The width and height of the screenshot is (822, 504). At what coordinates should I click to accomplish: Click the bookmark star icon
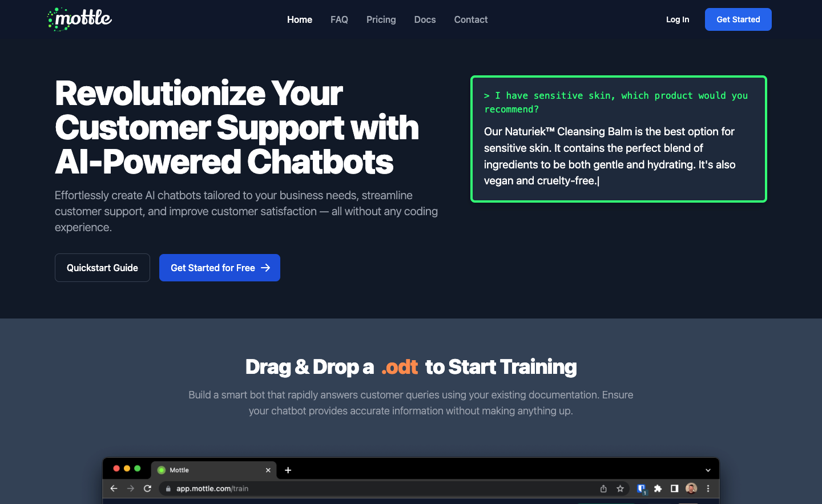(620, 489)
